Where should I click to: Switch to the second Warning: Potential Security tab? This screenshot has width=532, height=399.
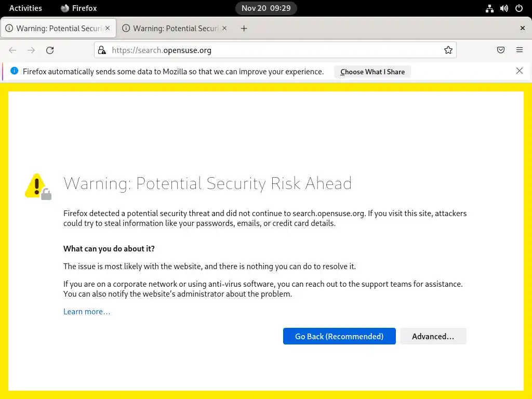click(175, 28)
